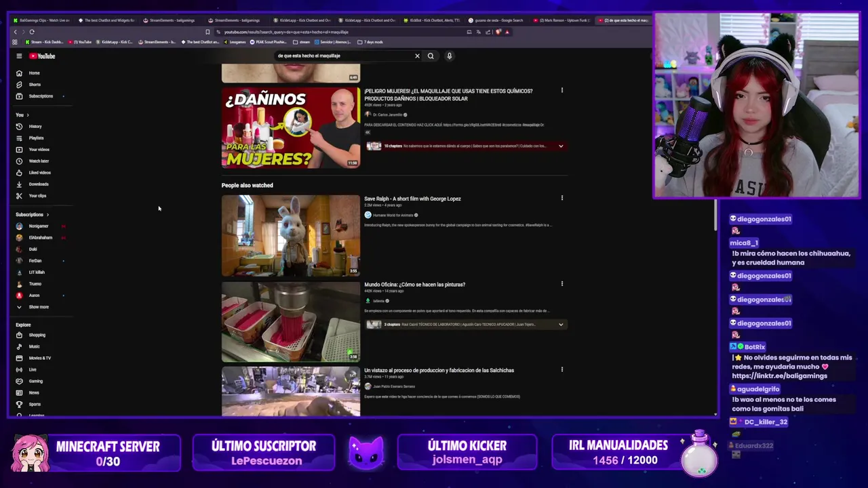The width and height of the screenshot is (868, 488).
Task: Switch to first StreamElements baligamings tab
Action: [170, 20]
